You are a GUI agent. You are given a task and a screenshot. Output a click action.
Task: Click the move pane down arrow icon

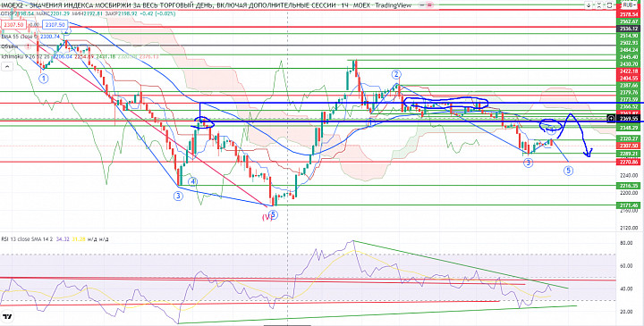click(589, 5)
